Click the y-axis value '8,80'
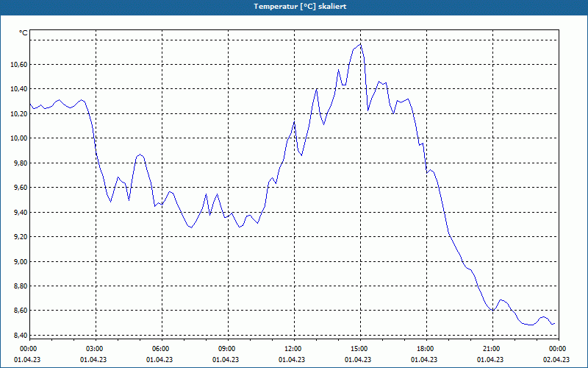The height and width of the screenshot is (368, 588). (21, 286)
